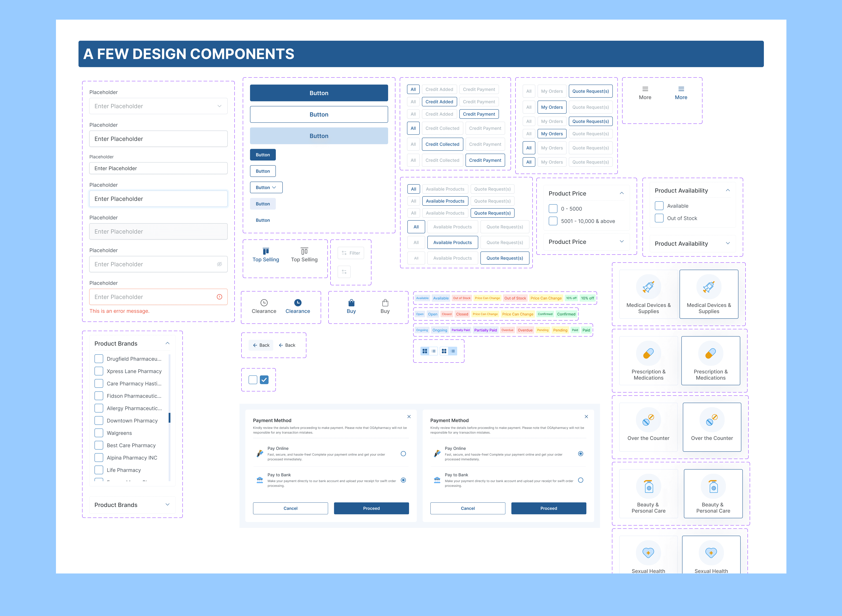Select the unselected Sexual Health heart card
Viewport: 842px width, 616px height.
click(x=648, y=555)
